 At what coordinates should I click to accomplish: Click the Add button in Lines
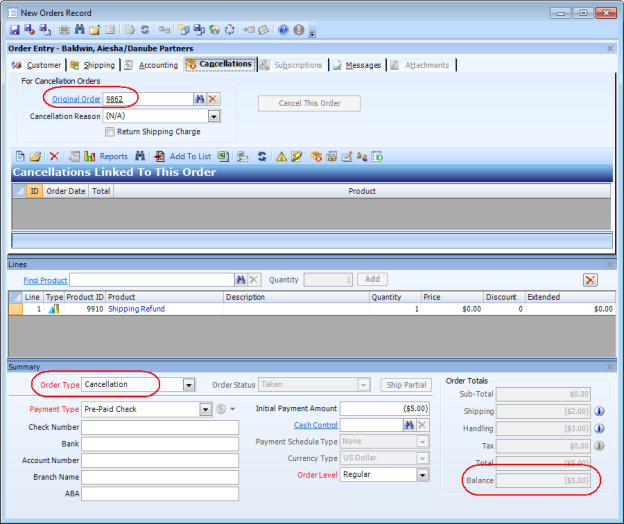coord(372,279)
